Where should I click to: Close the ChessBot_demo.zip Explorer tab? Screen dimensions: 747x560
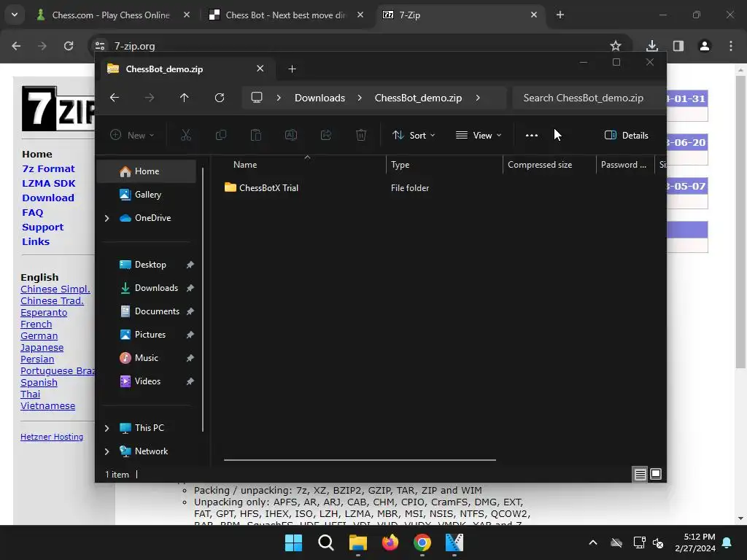260,69
